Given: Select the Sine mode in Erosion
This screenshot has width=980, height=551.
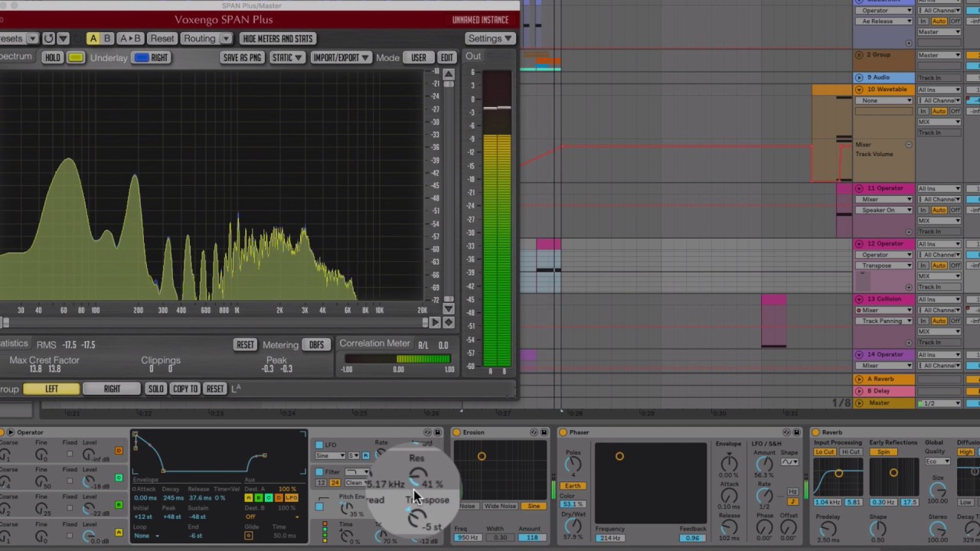Looking at the screenshot, I should coord(533,507).
